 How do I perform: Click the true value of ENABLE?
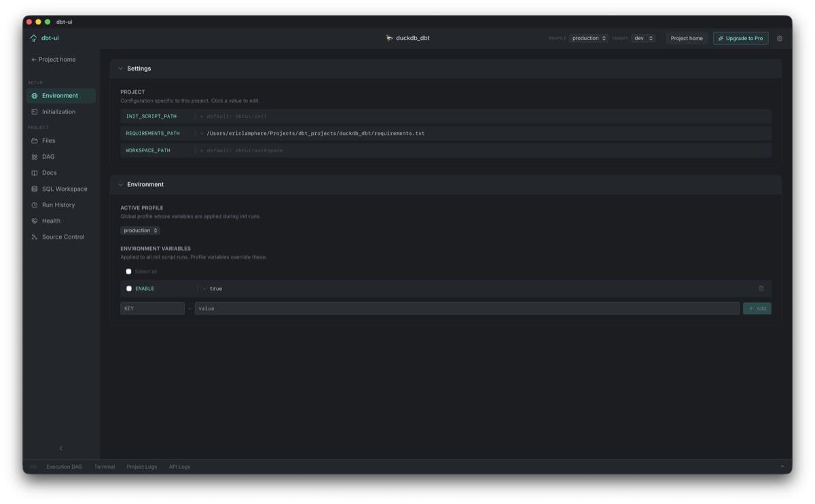tap(216, 289)
